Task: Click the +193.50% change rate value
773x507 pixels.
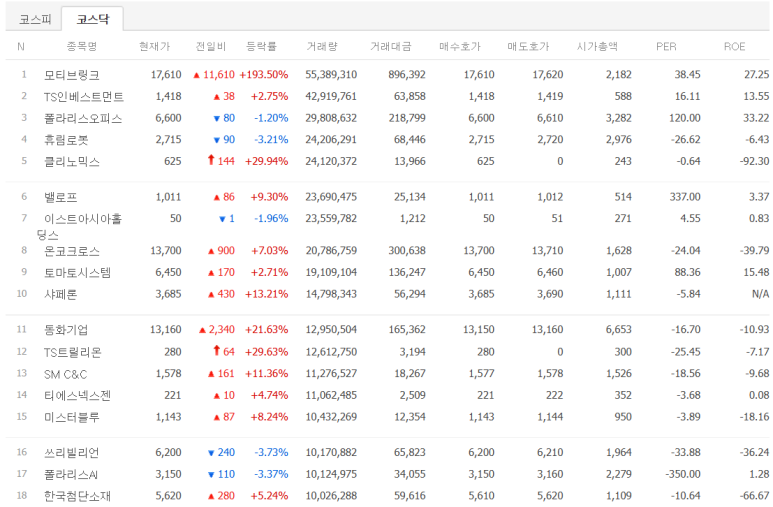Action: coord(264,75)
